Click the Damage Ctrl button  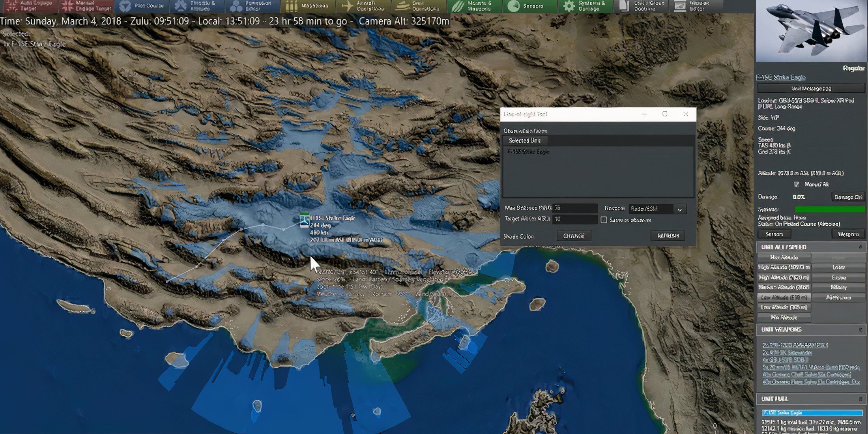[x=848, y=197]
